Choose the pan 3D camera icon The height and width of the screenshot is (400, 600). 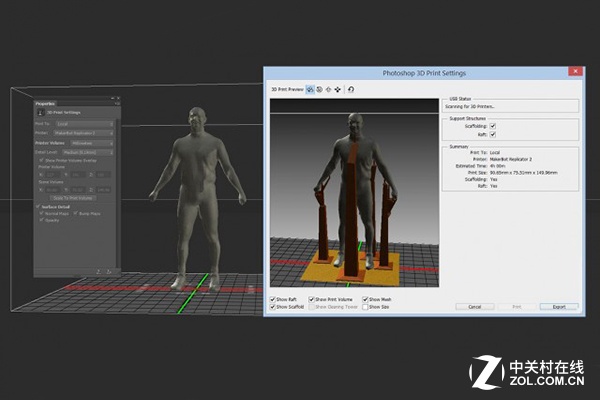[x=329, y=90]
